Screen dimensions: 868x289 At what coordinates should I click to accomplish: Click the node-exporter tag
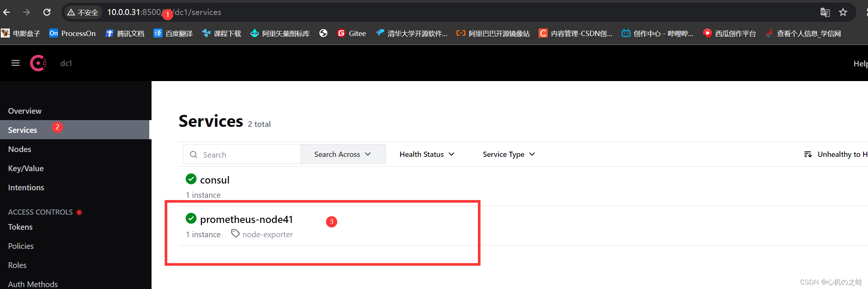267,235
